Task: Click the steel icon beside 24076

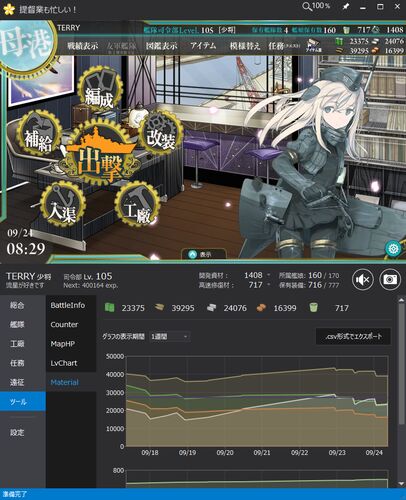Action: click(212, 308)
